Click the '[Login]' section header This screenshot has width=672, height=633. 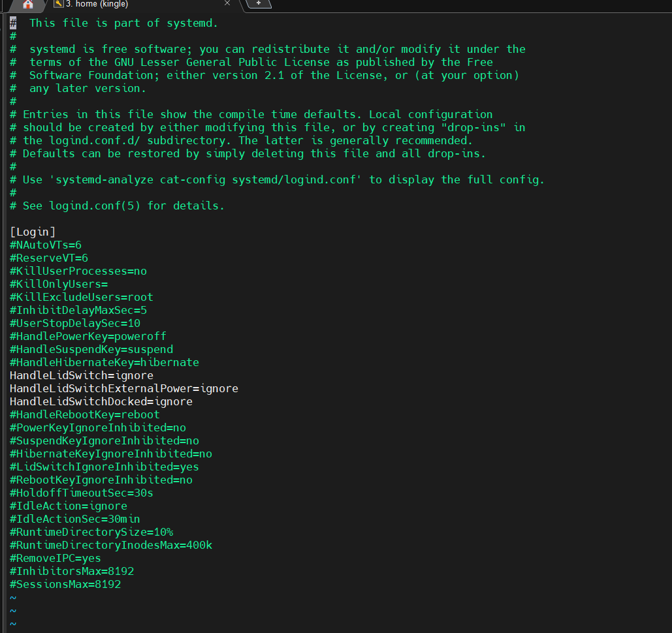(x=33, y=232)
